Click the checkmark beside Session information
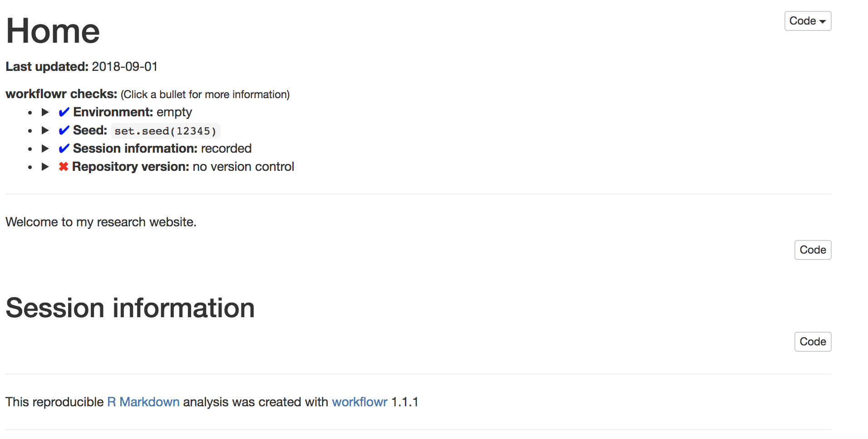 click(64, 148)
